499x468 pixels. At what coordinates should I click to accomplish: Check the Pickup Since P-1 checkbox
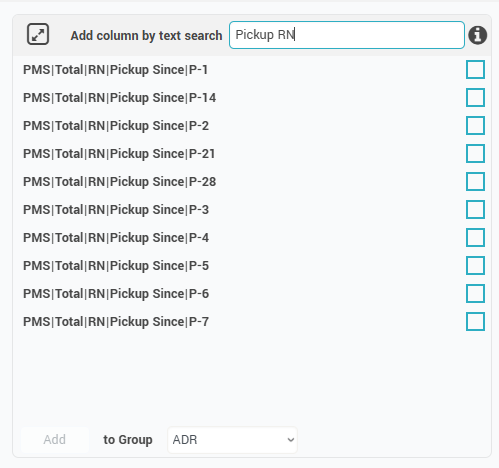[475, 70]
